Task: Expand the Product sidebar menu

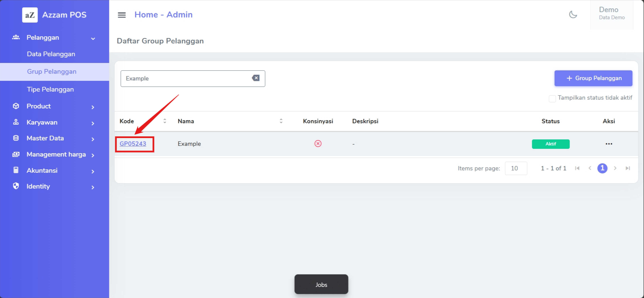Action: (93, 107)
